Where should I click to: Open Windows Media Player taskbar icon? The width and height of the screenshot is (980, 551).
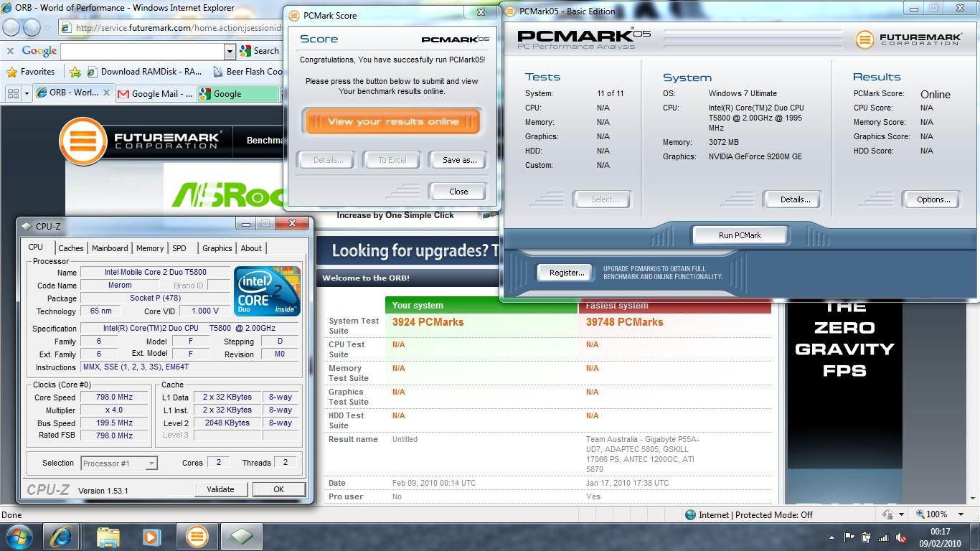[x=151, y=537]
